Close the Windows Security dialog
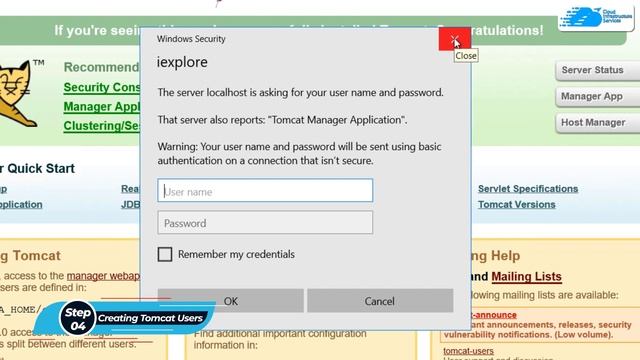 pos(454,39)
